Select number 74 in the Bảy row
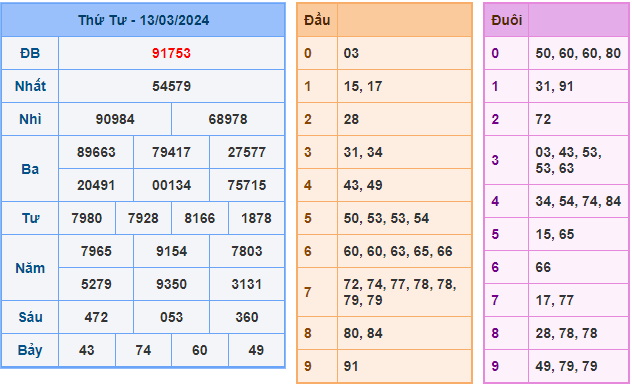The image size is (632, 385). [x=143, y=351]
